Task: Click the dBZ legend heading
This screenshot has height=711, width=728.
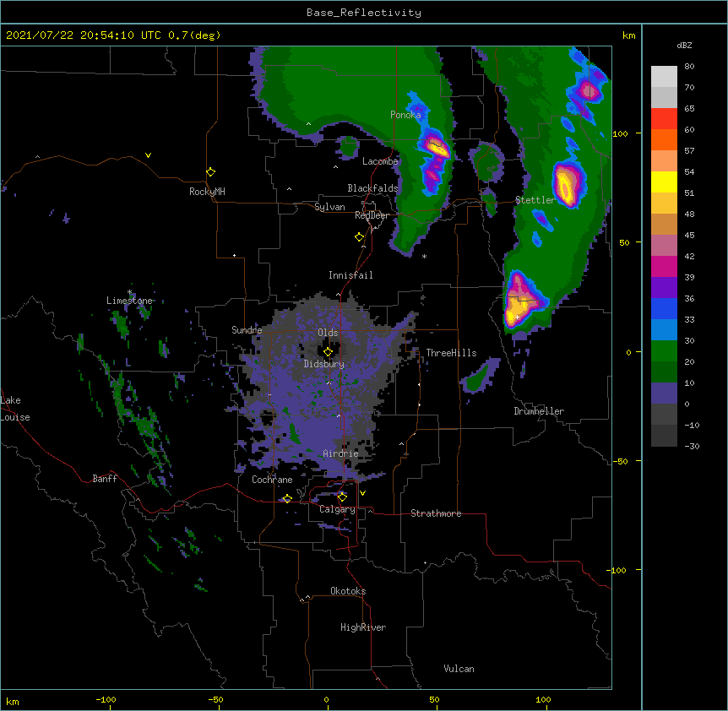Action: [684, 46]
